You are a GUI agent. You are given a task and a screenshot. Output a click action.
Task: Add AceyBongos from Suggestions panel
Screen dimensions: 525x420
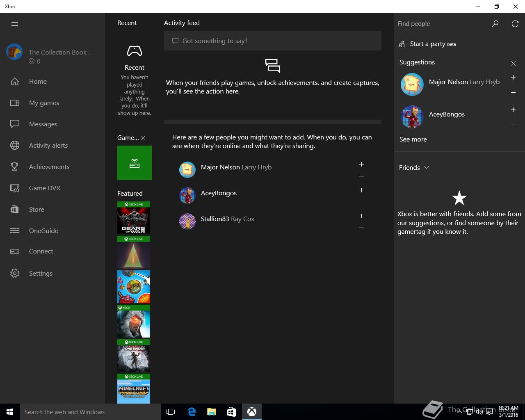513,110
